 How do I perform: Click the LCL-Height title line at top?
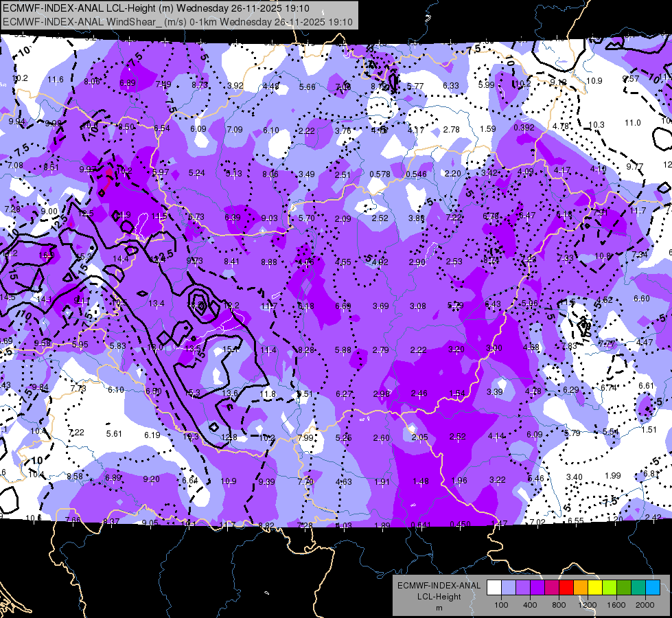point(156,8)
